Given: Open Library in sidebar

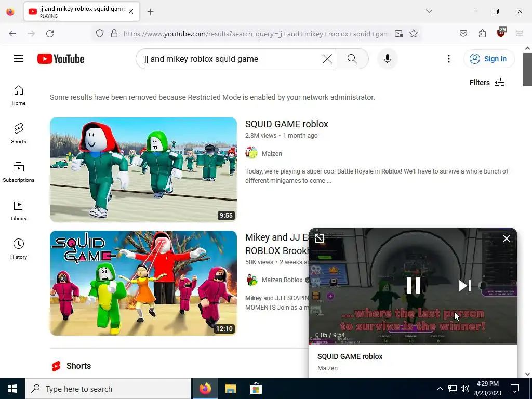Looking at the screenshot, I should point(19,211).
